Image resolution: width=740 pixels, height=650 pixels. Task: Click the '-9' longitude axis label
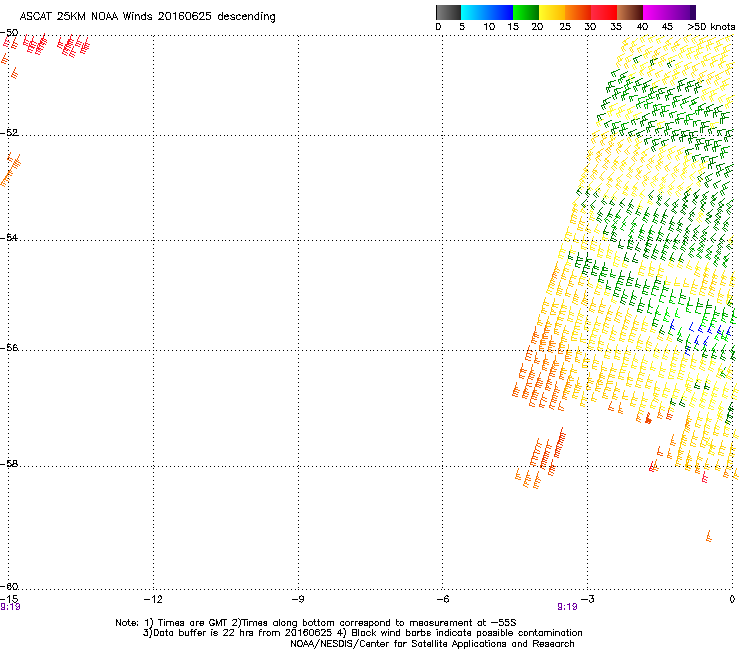pyautogui.click(x=297, y=599)
